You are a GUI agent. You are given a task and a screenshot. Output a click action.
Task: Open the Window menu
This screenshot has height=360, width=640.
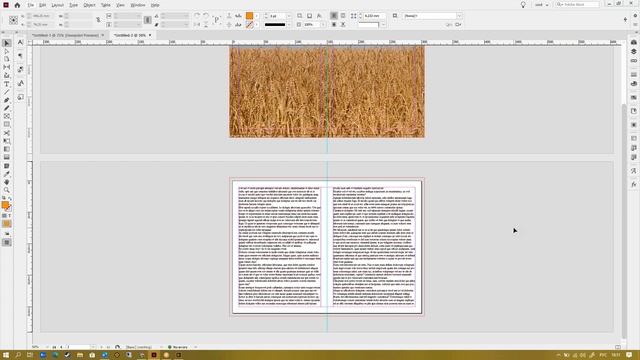point(138,5)
